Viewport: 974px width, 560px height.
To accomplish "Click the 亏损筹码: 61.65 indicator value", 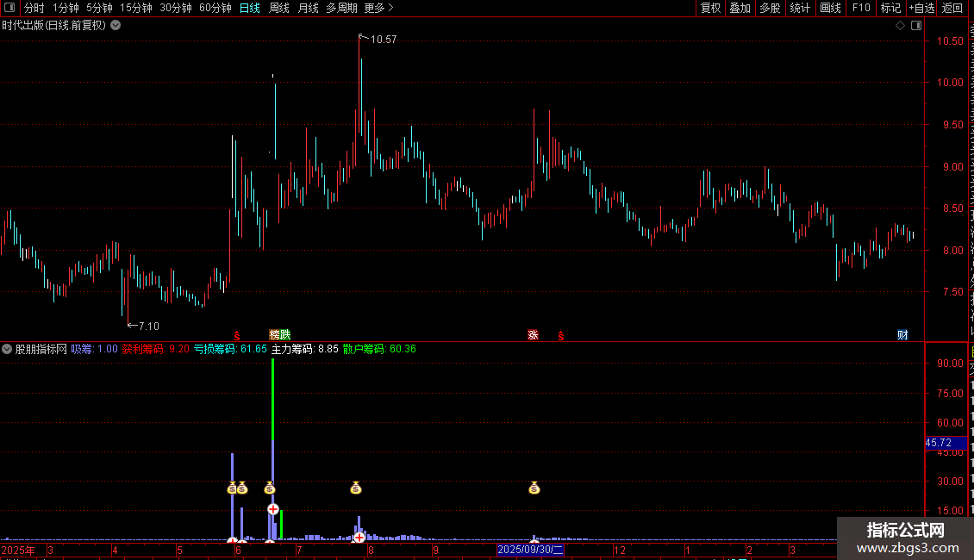I will click(x=230, y=350).
